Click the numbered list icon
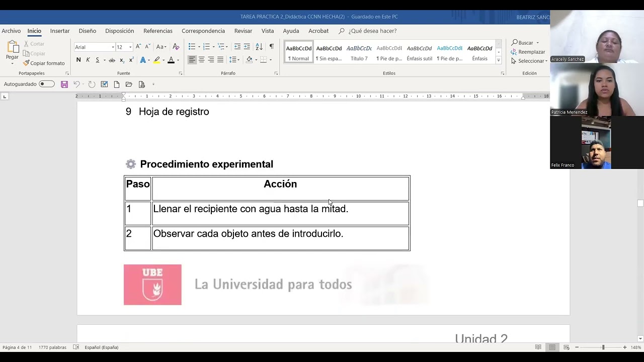Screen dimensions: 644x362 click(206, 47)
